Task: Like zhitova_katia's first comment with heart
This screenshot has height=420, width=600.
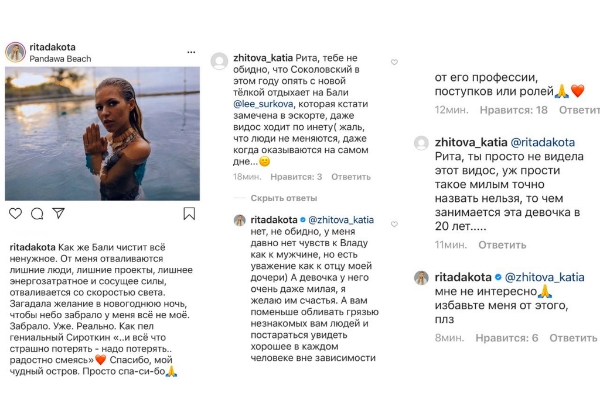Action: 394,62
